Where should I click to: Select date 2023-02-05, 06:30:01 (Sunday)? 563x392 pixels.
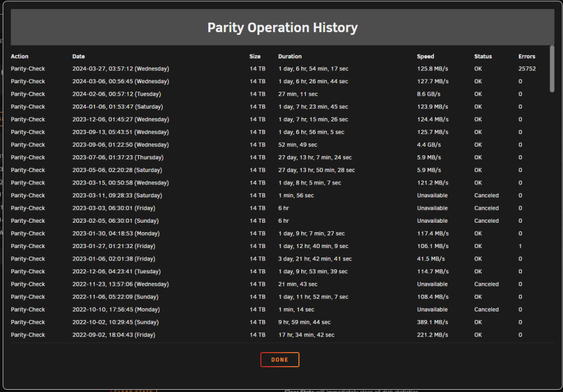115,220
